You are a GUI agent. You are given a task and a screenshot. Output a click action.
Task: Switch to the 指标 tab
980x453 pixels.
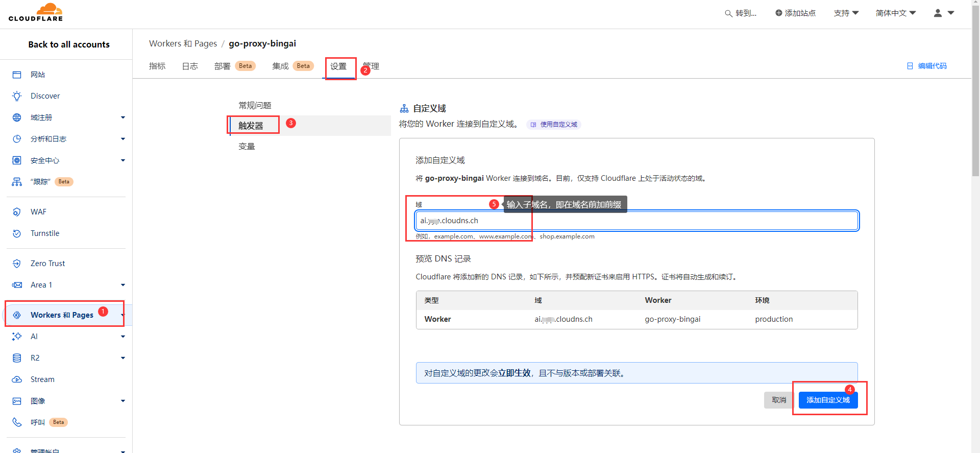pos(157,66)
